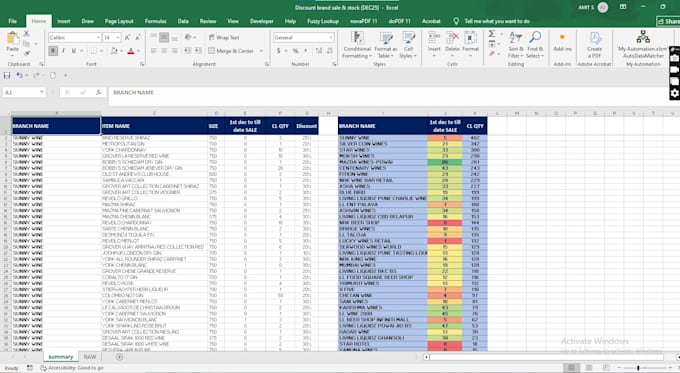Toggle Italic formatting
The image size is (680, 373).
(64, 51)
